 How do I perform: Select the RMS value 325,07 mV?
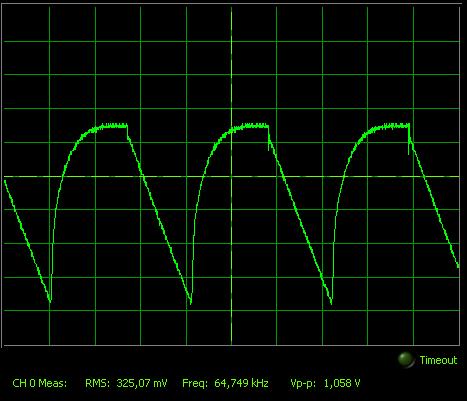142,383
